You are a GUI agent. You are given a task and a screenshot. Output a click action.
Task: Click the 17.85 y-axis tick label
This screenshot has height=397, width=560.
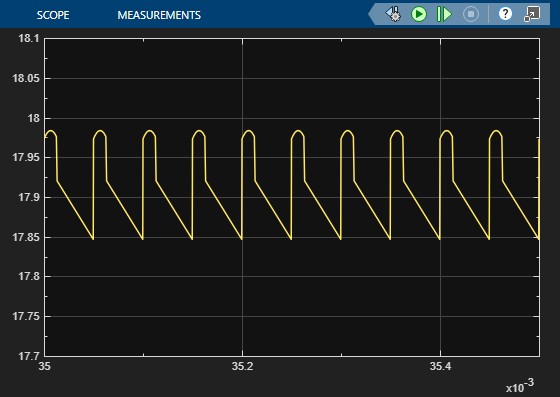point(26,237)
